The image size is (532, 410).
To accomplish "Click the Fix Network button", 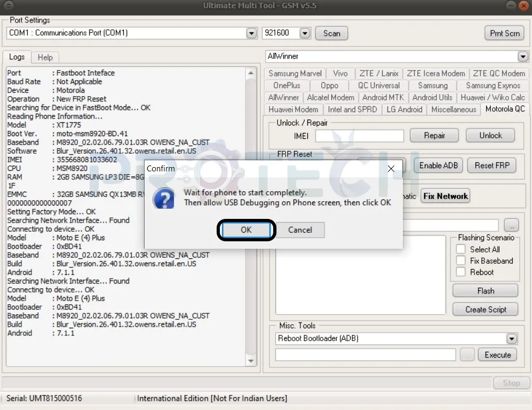I will 445,196.
